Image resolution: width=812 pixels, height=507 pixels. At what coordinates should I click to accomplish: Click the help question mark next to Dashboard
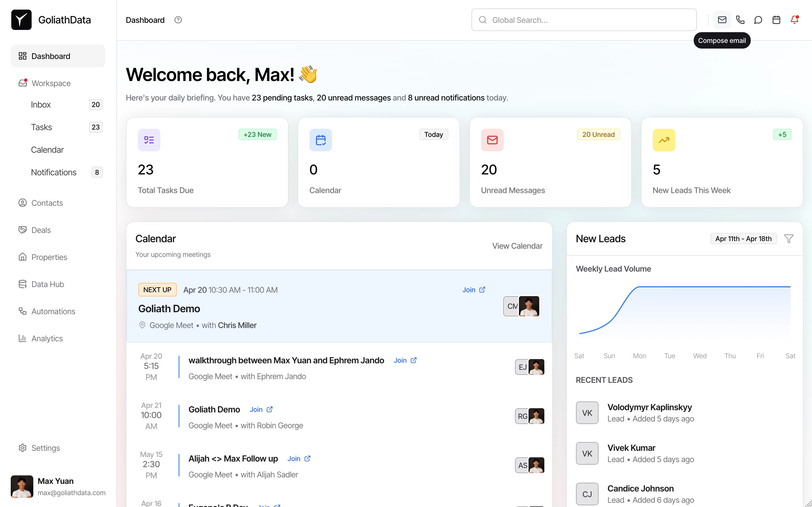point(178,20)
